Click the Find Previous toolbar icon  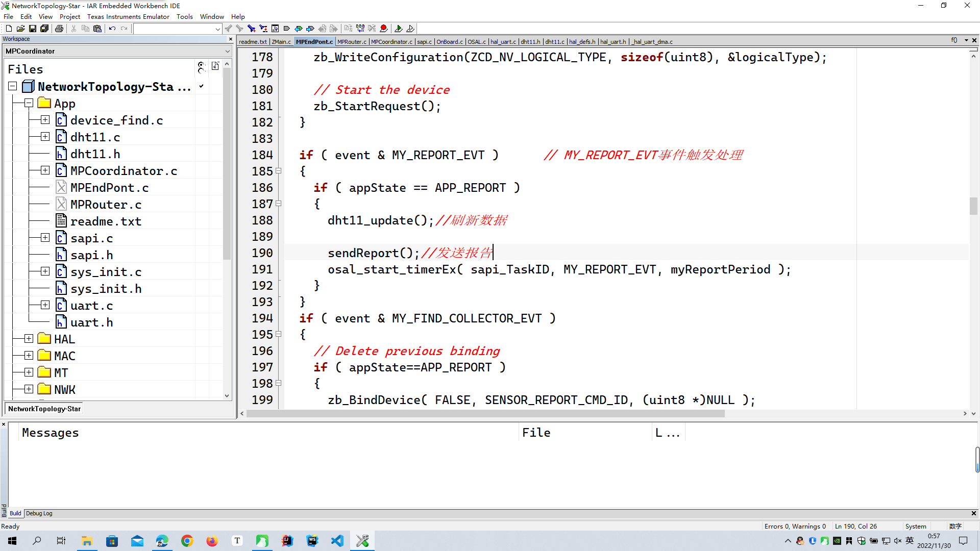tap(228, 29)
